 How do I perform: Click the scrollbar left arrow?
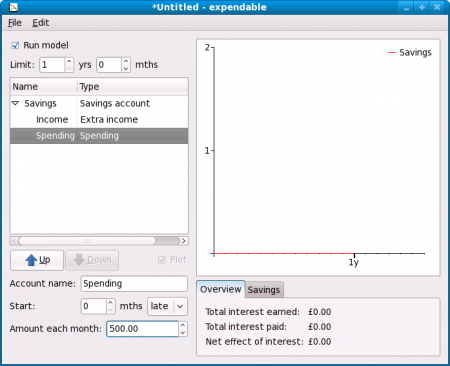point(14,241)
